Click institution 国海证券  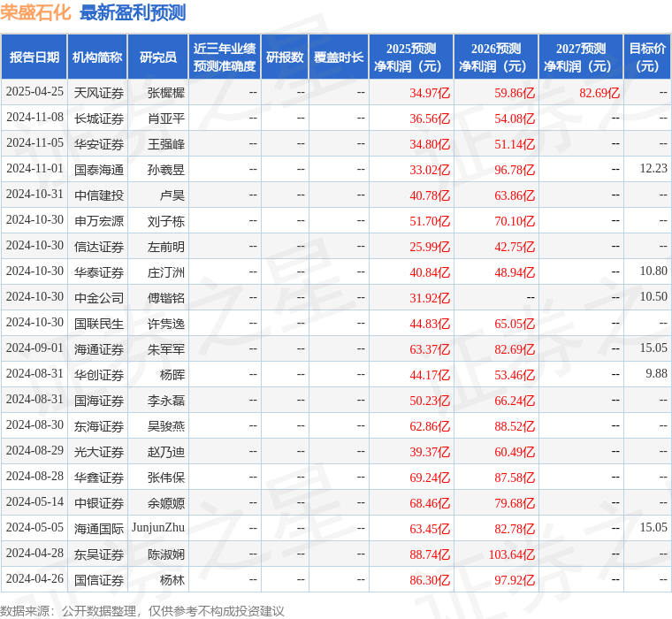click(x=99, y=401)
